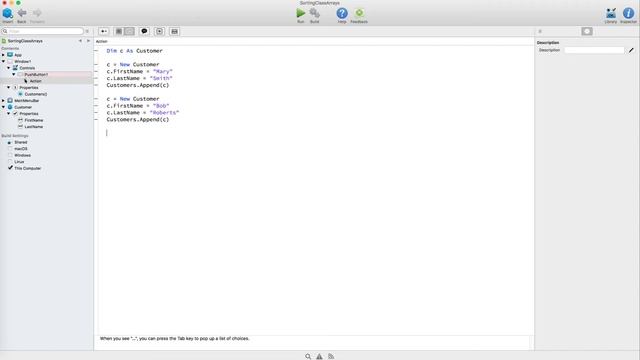The image size is (640, 360).
Task: Set breakpoint beside 'Dim c As Customer'
Action: click(x=96, y=51)
